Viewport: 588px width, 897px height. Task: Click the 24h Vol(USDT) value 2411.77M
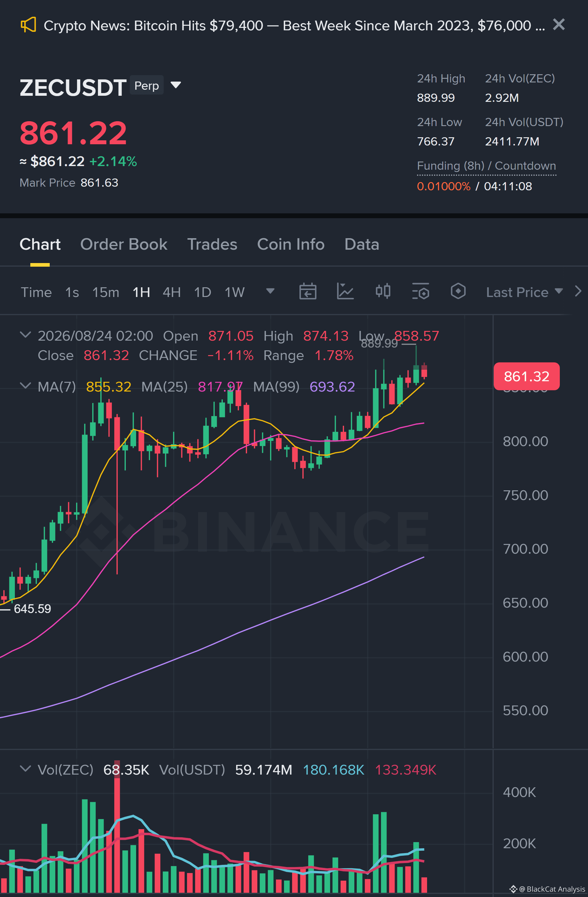pos(512,142)
